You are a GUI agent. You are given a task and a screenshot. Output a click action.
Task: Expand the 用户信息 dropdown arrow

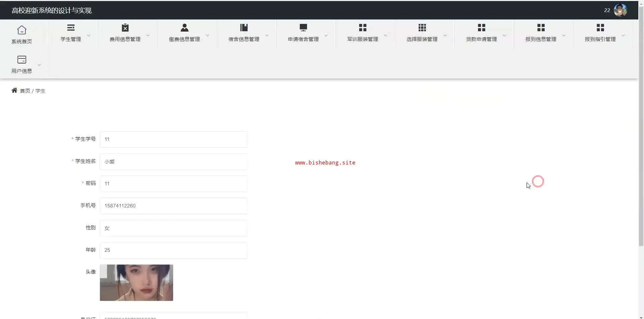[39, 65]
